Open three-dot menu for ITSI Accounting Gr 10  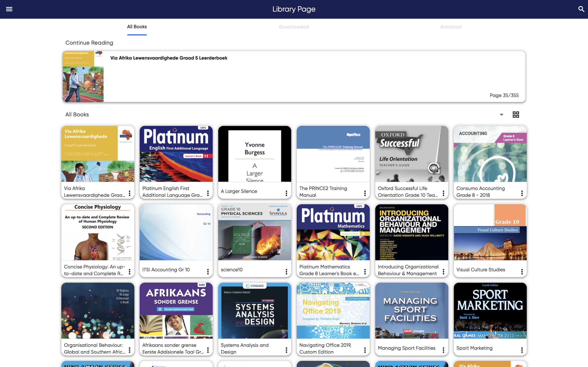(x=208, y=272)
